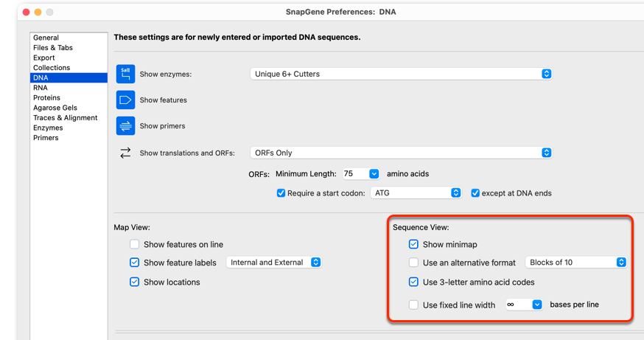644x340 pixels.
Task: Uncheck Show minimap
Action: tap(413, 244)
